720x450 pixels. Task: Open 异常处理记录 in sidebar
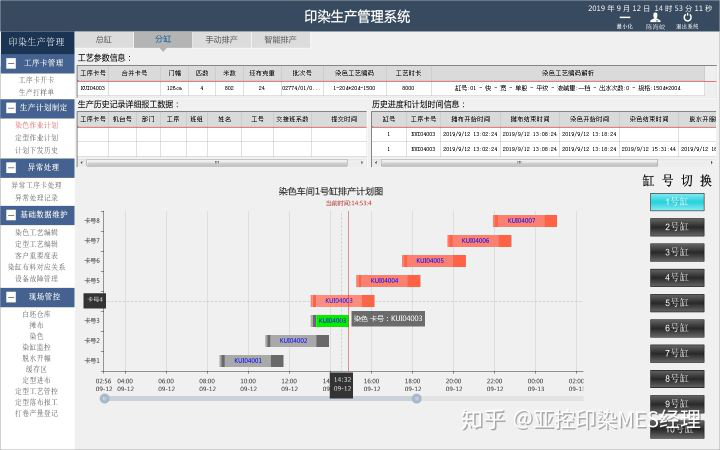tap(36, 198)
